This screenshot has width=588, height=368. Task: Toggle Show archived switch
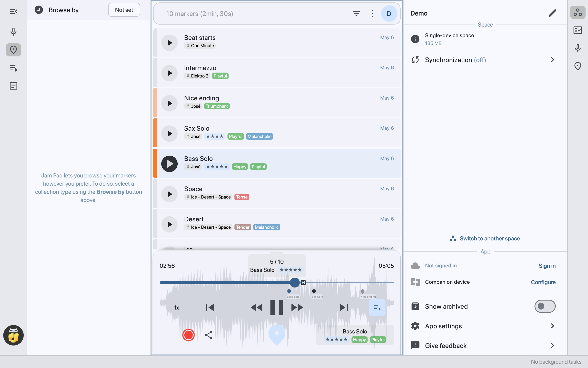pos(545,306)
